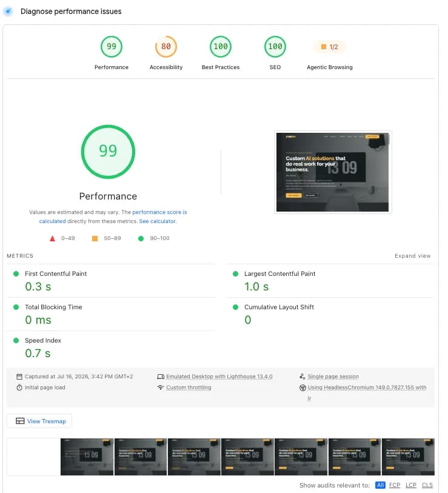The height and width of the screenshot is (493, 448).
Task: Open the Accessibility 80 score gauge
Action: pos(166,47)
